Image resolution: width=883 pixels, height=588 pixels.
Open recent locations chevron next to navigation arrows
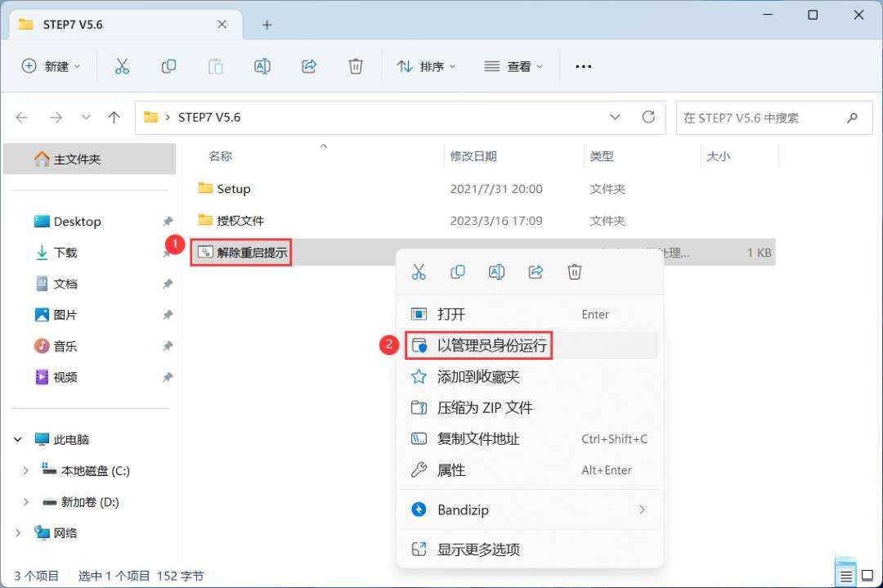tap(86, 117)
